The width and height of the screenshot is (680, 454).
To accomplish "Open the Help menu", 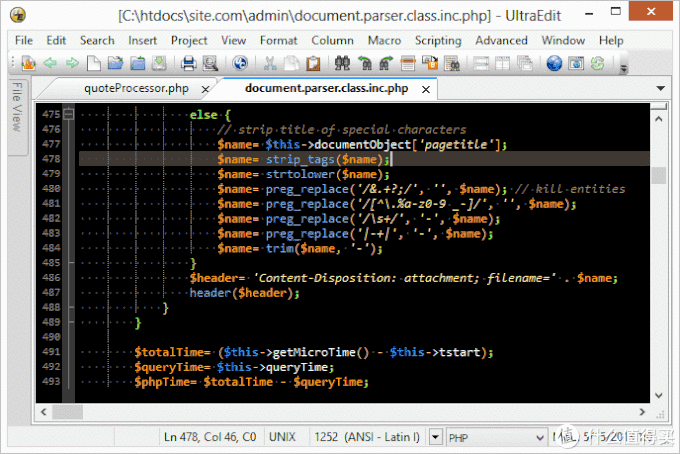I will [x=611, y=40].
